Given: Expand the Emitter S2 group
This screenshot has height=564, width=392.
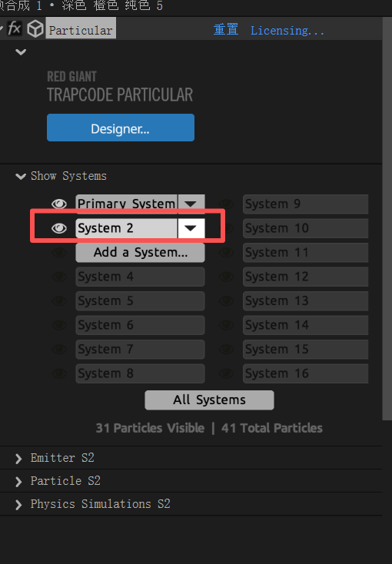Looking at the screenshot, I should click(18, 459).
